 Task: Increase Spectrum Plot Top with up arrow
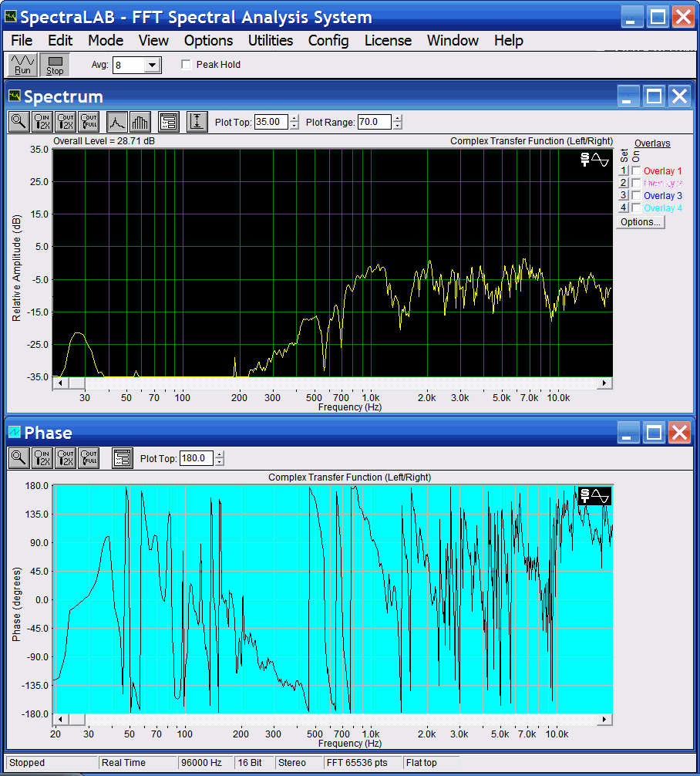294,118
